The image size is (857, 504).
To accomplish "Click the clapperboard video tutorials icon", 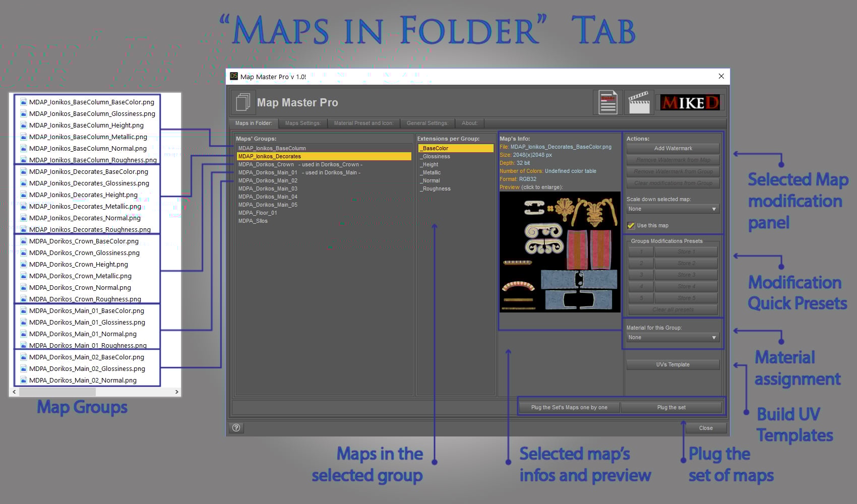I will (x=639, y=102).
